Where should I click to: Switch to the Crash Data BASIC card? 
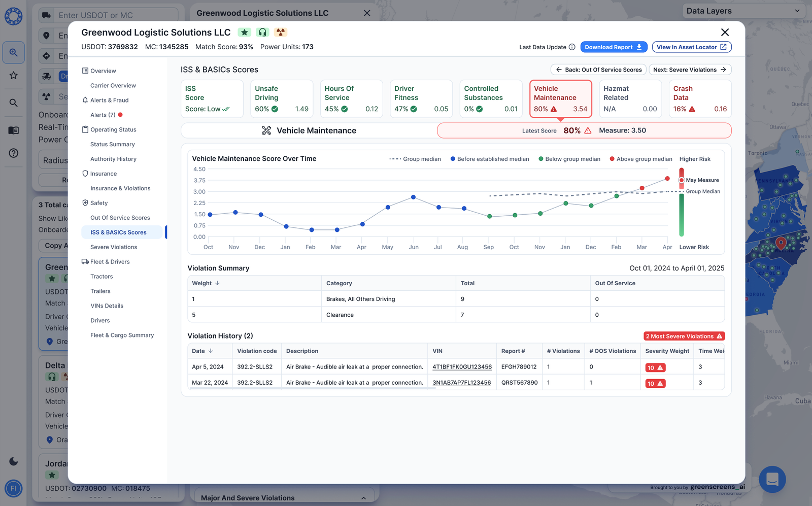(700, 98)
